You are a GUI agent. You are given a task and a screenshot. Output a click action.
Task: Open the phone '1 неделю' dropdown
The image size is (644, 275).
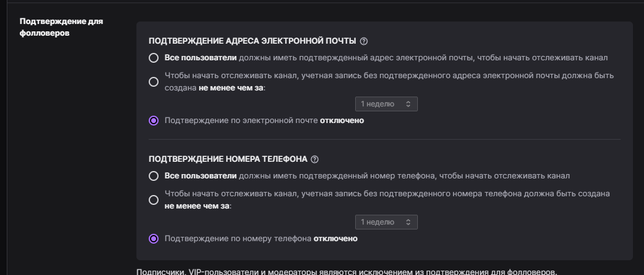tap(386, 222)
